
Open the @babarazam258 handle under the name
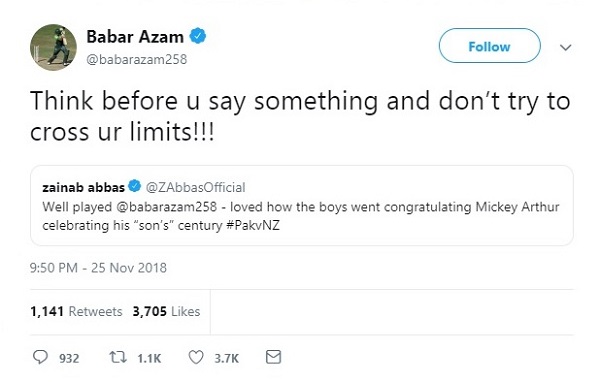click(137, 59)
